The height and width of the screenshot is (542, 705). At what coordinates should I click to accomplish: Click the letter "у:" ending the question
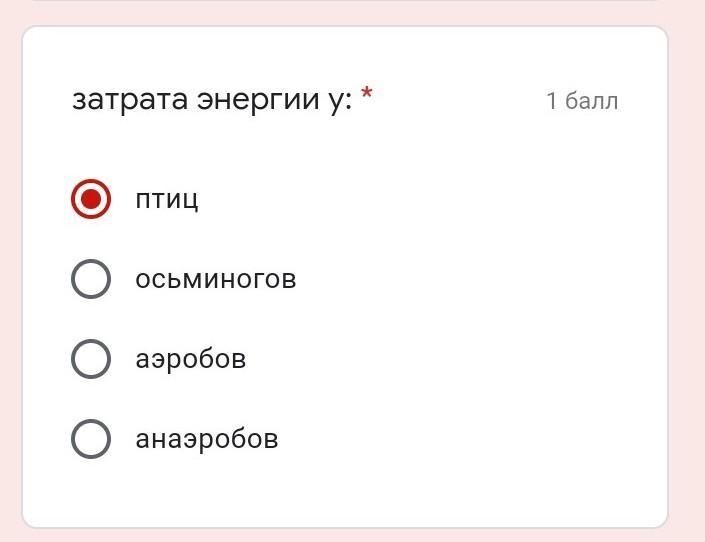(x=340, y=101)
